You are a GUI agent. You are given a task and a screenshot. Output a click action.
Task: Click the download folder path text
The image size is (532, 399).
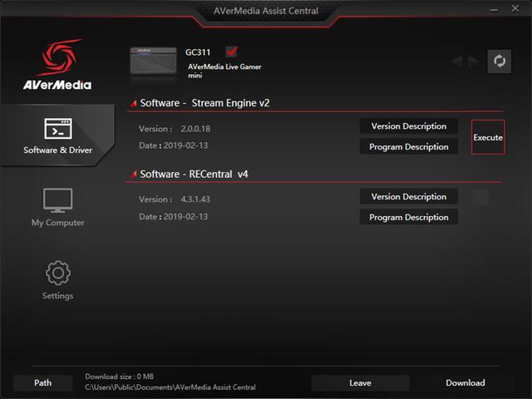coord(170,387)
